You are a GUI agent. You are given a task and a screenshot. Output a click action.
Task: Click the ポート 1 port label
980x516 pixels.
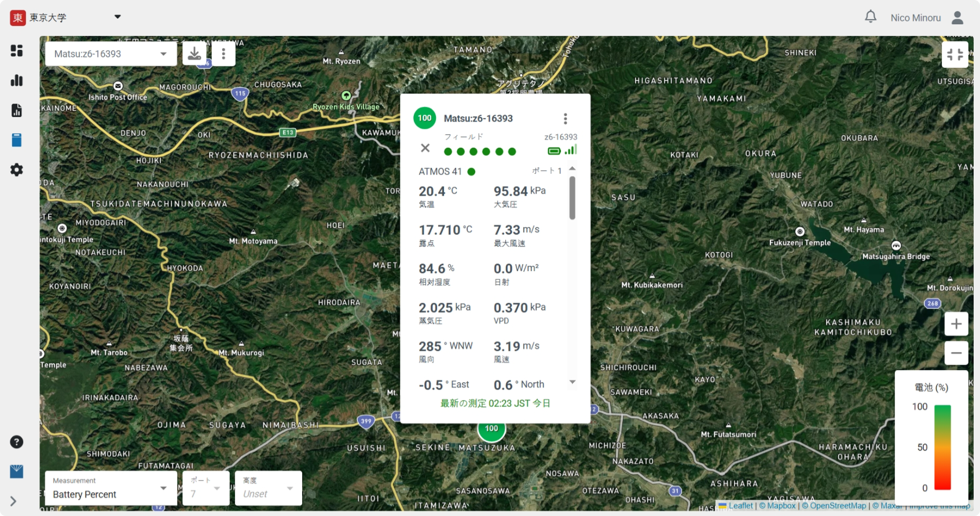[547, 171]
